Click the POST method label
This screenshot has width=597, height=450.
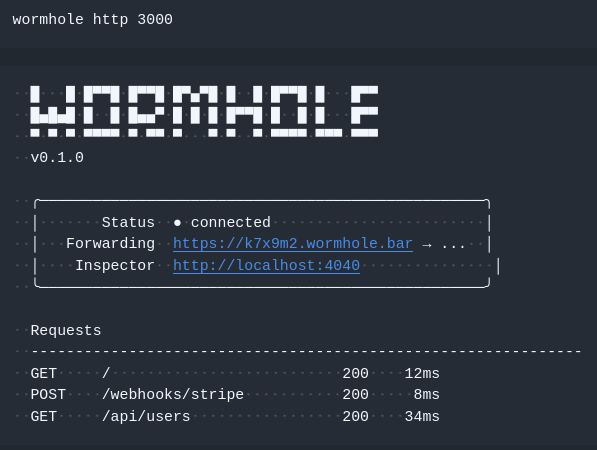point(48,395)
